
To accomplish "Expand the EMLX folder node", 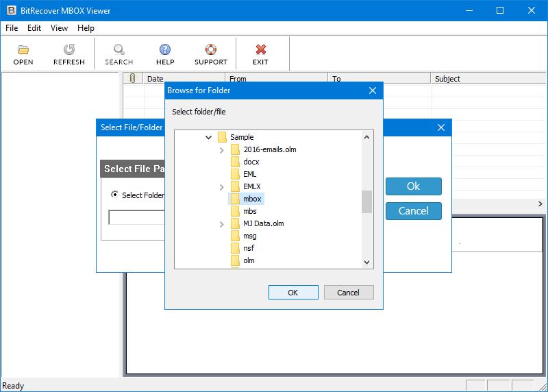I will click(x=221, y=187).
